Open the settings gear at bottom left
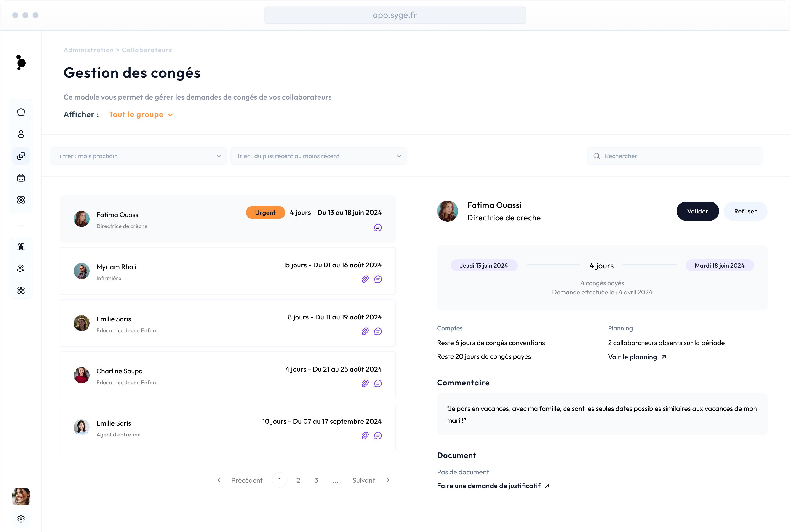This screenshot has height=532, width=790. pos(21,519)
